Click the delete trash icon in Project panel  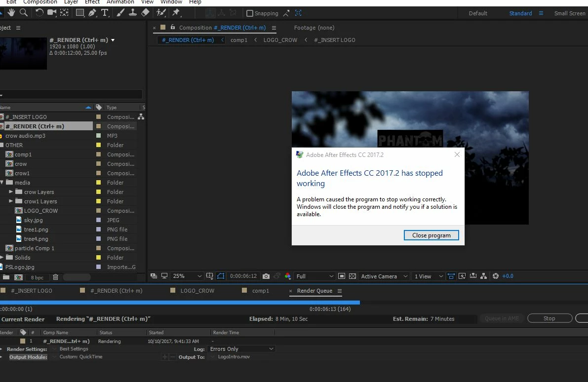[x=55, y=277]
